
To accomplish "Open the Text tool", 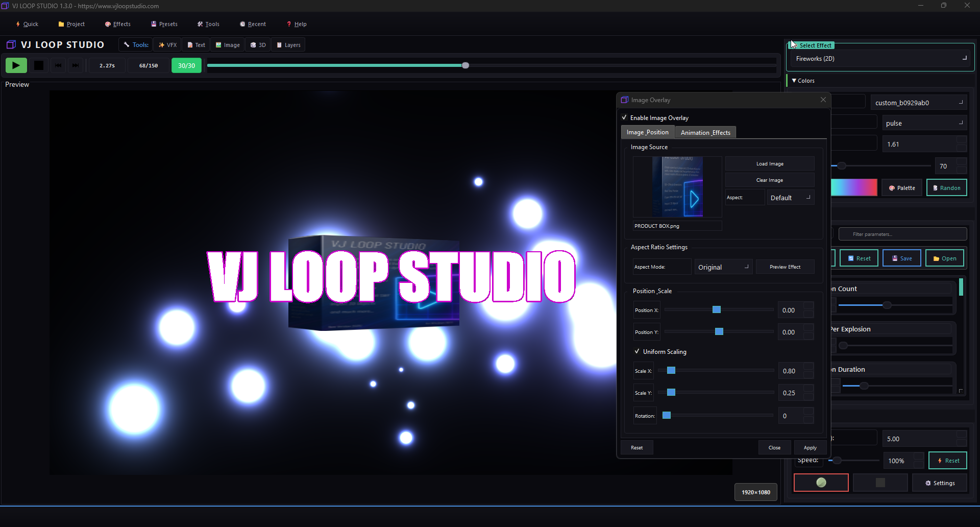I will coord(196,44).
